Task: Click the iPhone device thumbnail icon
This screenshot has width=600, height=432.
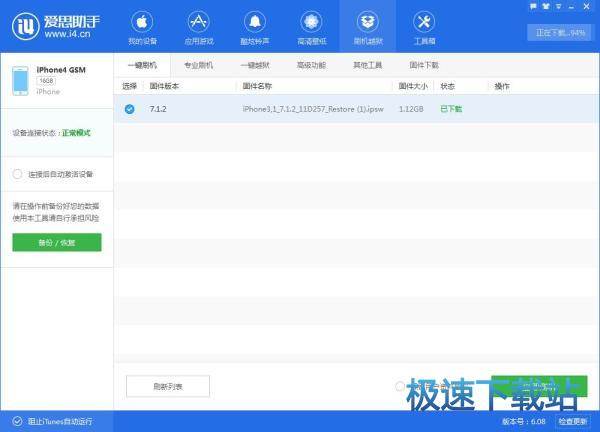Action: (x=20, y=81)
